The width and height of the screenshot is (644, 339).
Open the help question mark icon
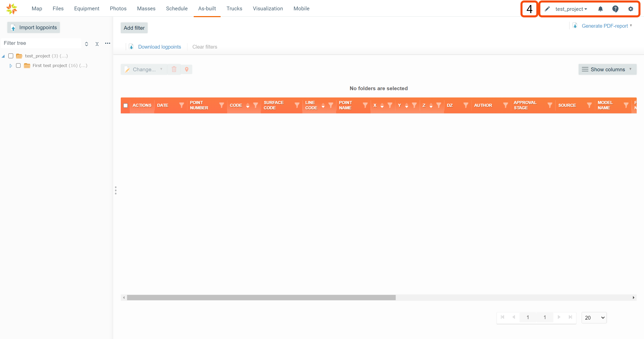(615, 9)
